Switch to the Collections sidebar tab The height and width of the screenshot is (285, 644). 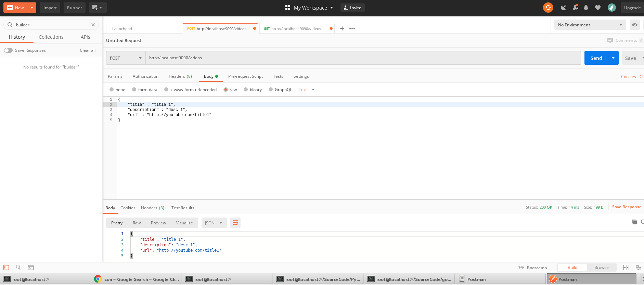[51, 37]
